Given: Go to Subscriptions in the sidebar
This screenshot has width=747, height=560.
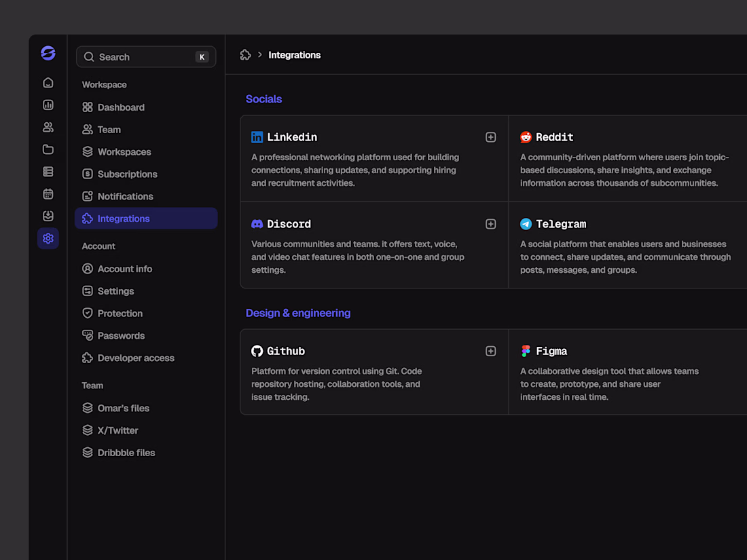Looking at the screenshot, I should tap(127, 174).
